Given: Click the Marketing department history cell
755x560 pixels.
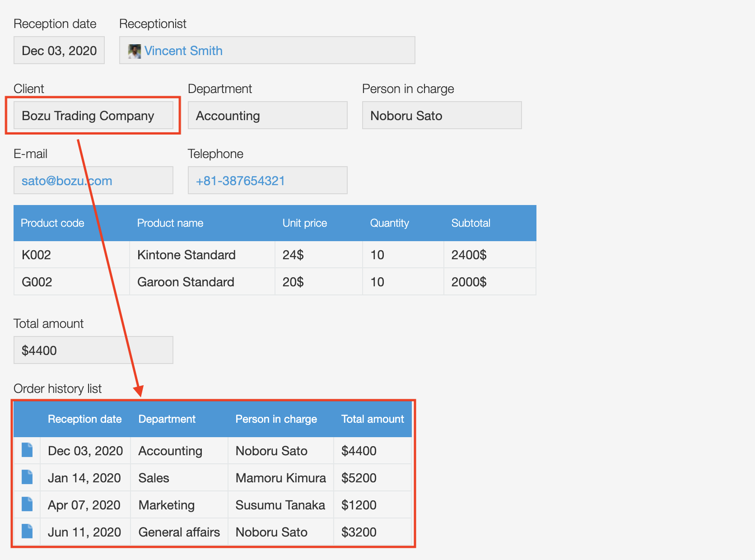Looking at the screenshot, I should pyautogui.click(x=167, y=505).
